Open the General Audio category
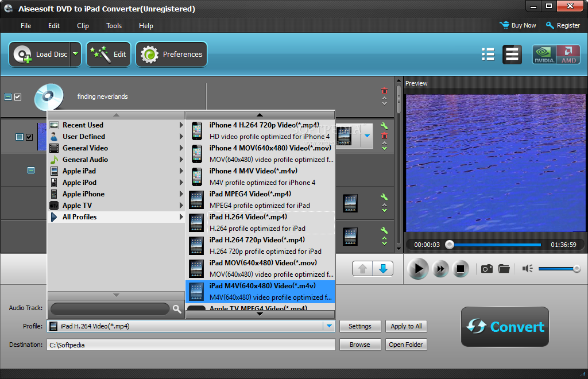The width and height of the screenshot is (588, 379). (x=116, y=159)
